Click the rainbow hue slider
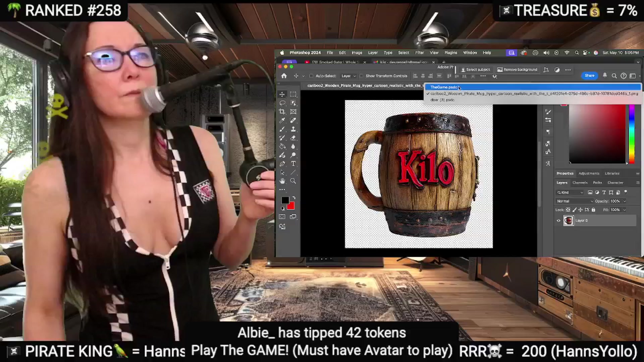The width and height of the screenshot is (644, 362). coord(632,134)
